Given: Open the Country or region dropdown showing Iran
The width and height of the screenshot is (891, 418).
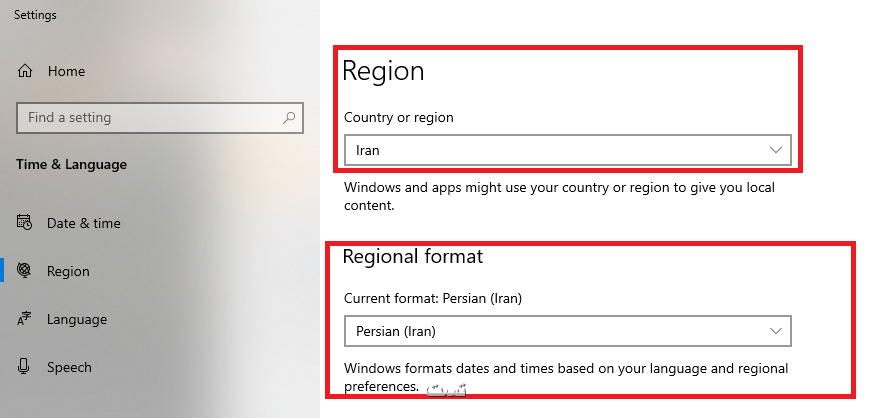Looking at the screenshot, I should coord(568,151).
